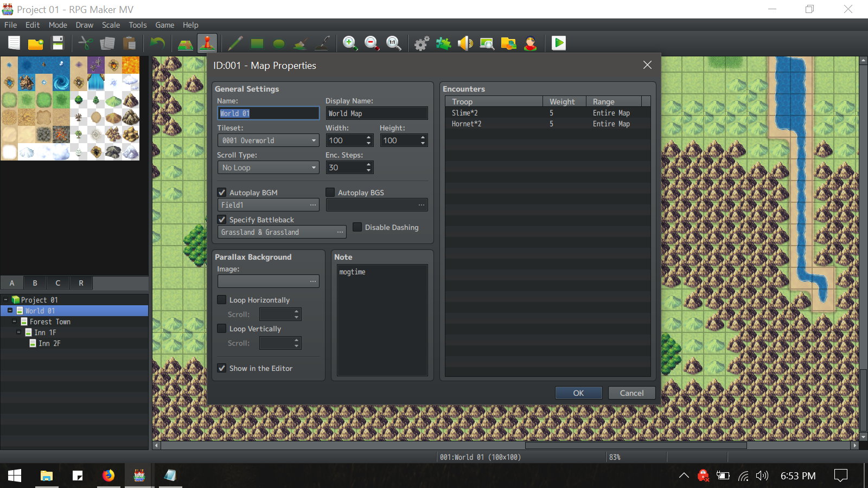Open the Database gears icon
The height and width of the screenshot is (488, 868).
click(422, 43)
